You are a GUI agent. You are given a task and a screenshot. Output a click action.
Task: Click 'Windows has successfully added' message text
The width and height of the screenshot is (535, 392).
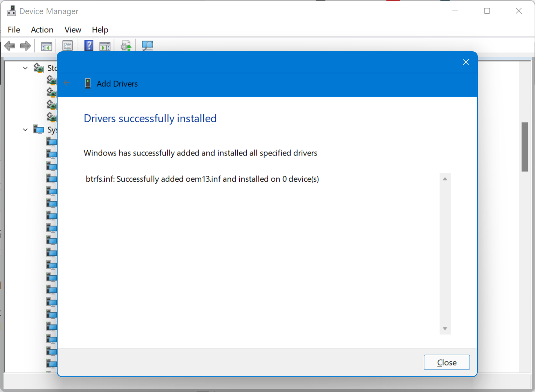(x=200, y=153)
